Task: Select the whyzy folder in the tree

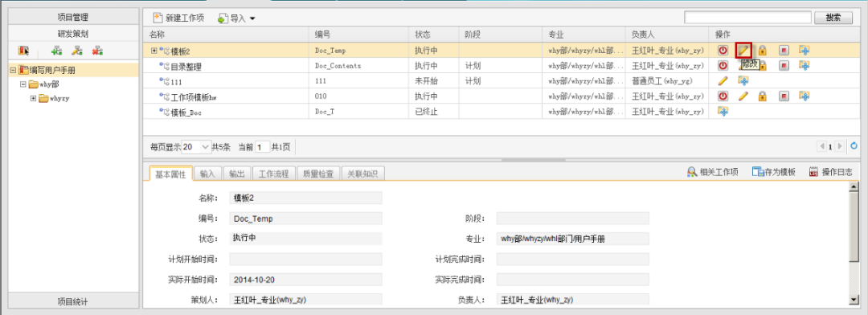Action: tap(59, 99)
